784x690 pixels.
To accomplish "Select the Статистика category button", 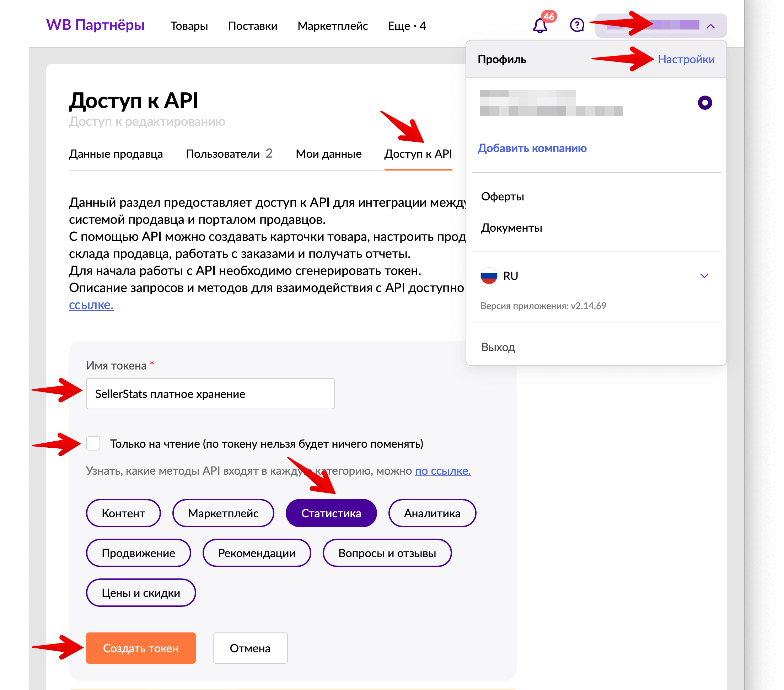I will click(x=330, y=513).
